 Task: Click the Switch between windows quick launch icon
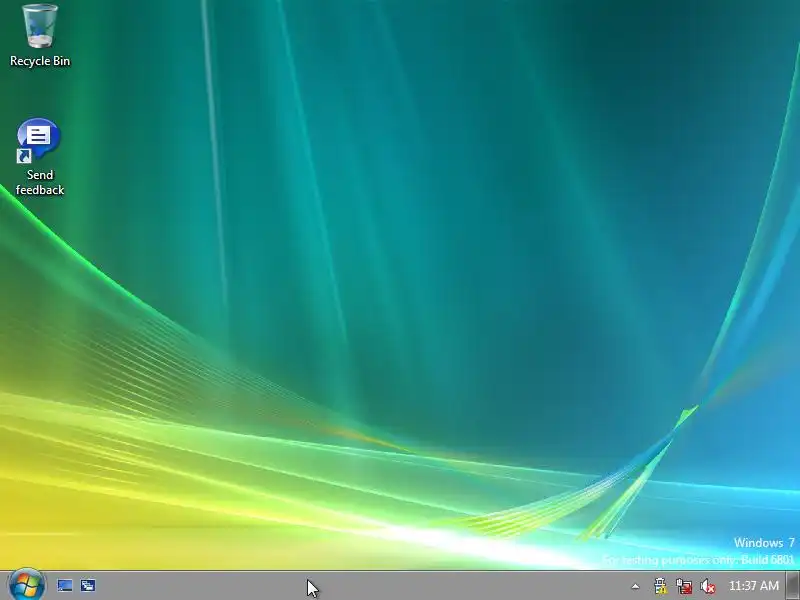tap(88, 586)
